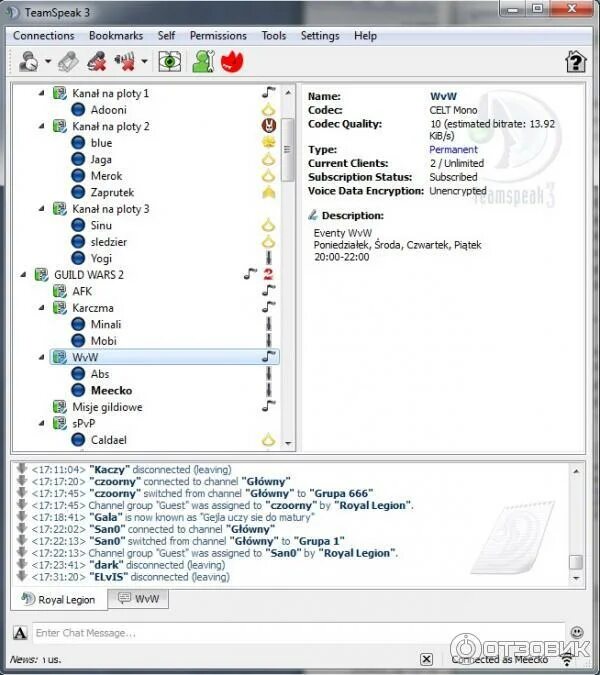The height and width of the screenshot is (675, 600).
Task: Open the Self menu
Action: [x=166, y=36]
